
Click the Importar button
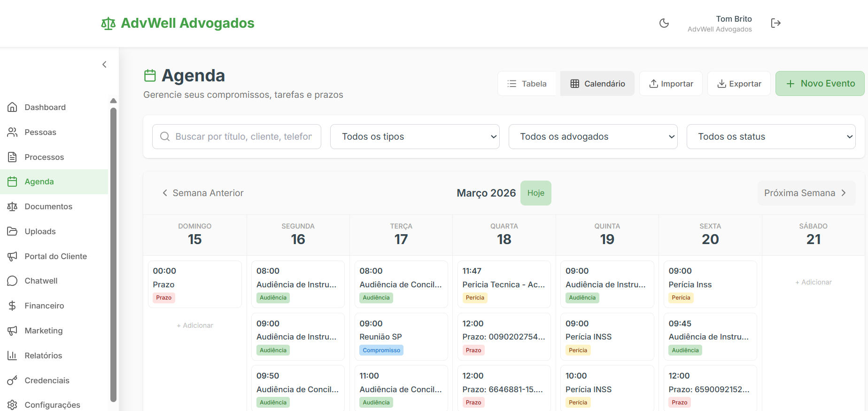pyautogui.click(x=671, y=84)
